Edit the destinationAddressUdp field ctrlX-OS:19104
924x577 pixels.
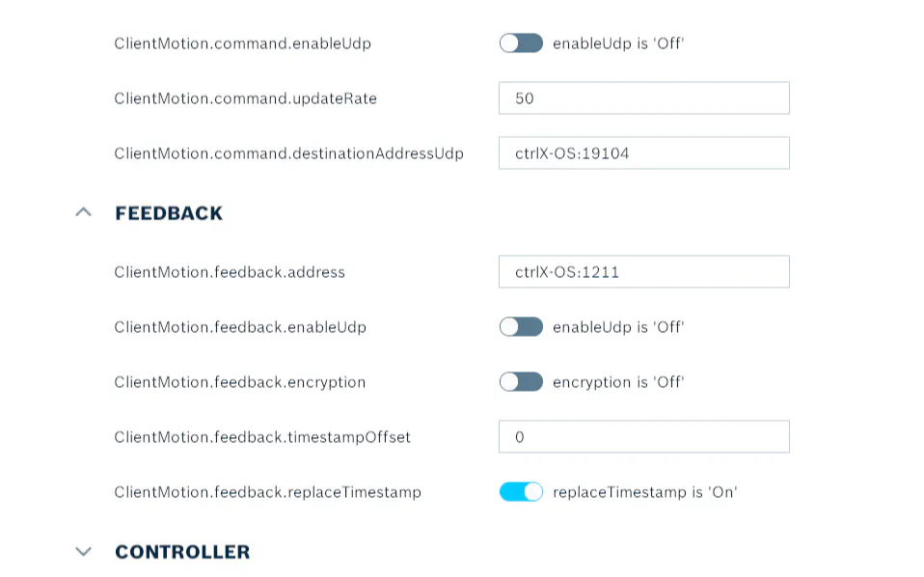click(644, 153)
